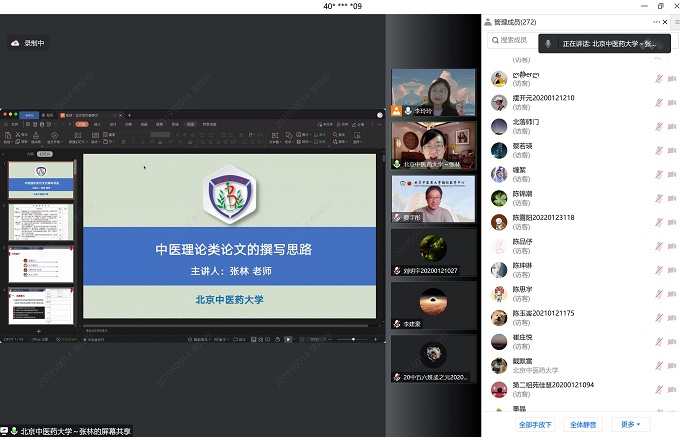Click the 全部手放下 lower-all-hands button
Viewport: 680px width, 437px height.
pos(535,424)
